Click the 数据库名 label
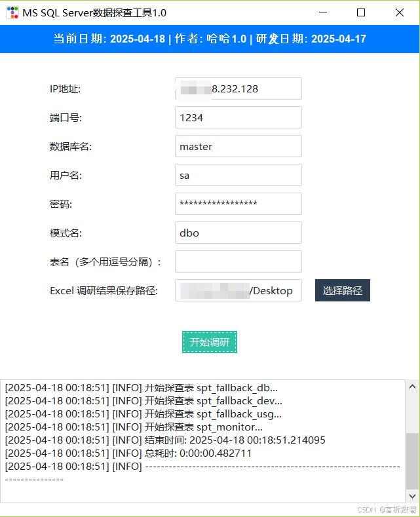The height and width of the screenshot is (517, 420). pyautogui.click(x=71, y=147)
